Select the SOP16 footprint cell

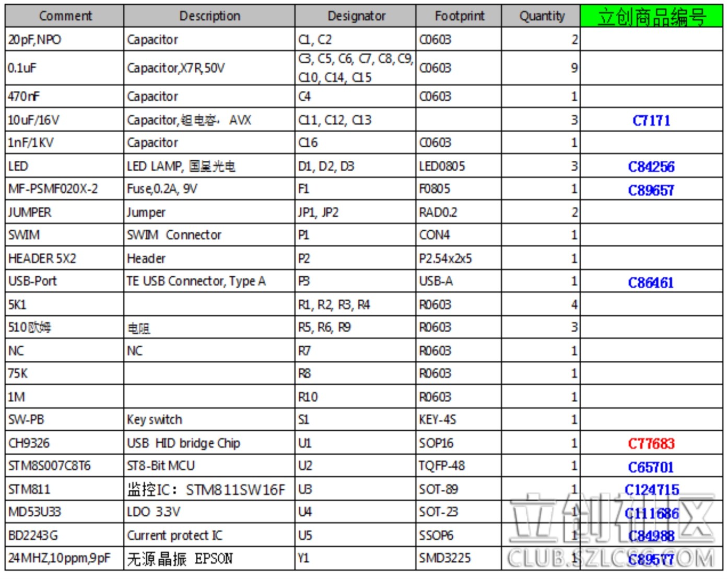(459, 443)
